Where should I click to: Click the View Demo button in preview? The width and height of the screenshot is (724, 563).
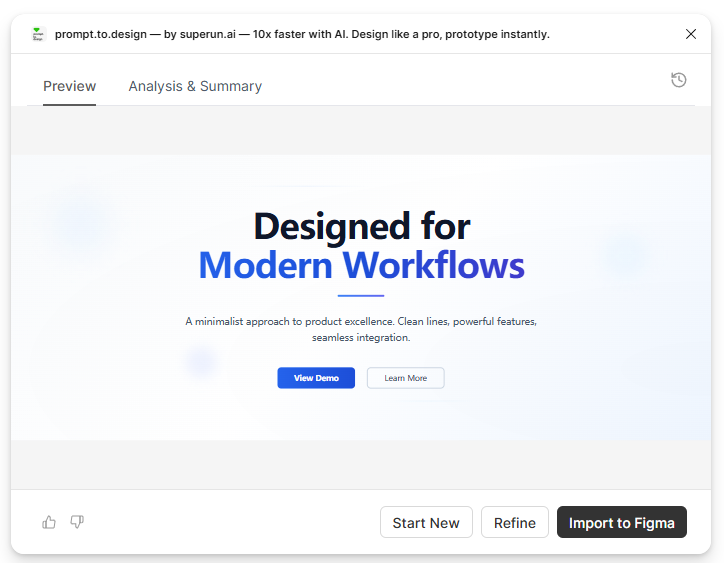(316, 378)
